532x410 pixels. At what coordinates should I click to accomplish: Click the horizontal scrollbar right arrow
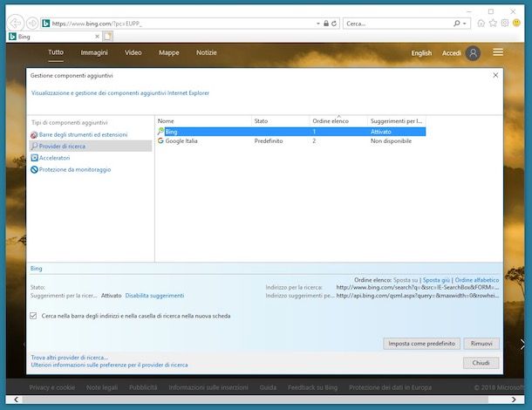pyautogui.click(x=514, y=400)
